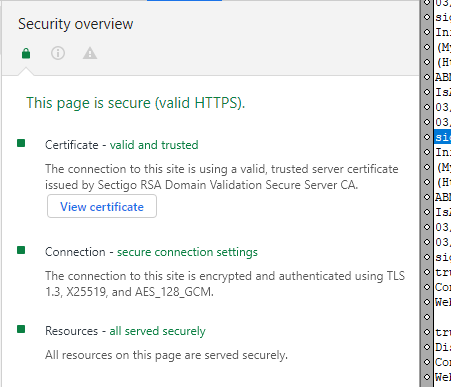Select the row starting with 'Di'

click(442, 347)
